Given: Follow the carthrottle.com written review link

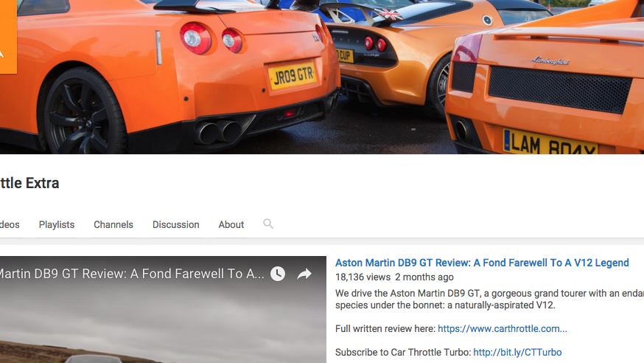Looking at the screenshot, I should click(x=502, y=328).
